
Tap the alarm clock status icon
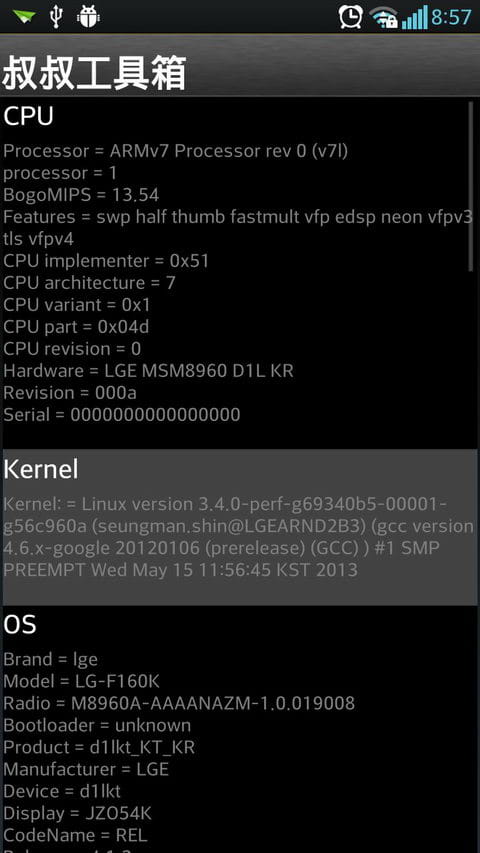click(350, 17)
